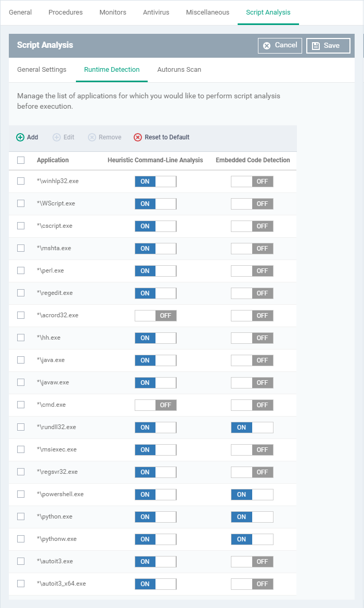Viewport: 364px width, 608px height.
Task: Click the Save floppy disk icon
Action: click(316, 46)
